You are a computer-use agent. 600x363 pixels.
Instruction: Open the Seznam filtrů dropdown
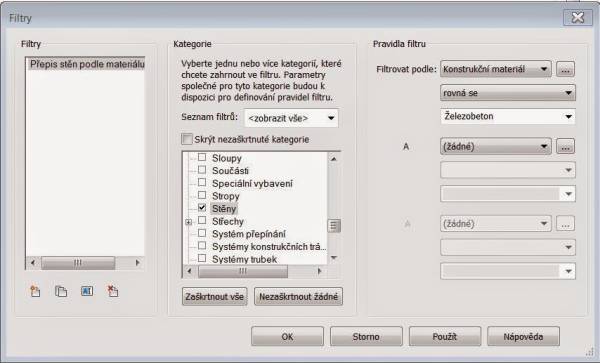point(291,118)
